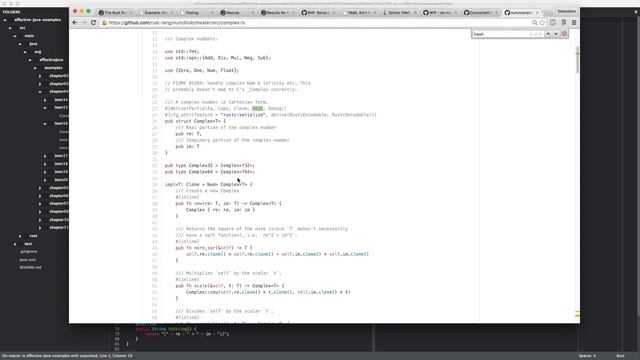Collapse the java folder in sidebar
Viewport: 640px width, 360px height.
(20, 44)
